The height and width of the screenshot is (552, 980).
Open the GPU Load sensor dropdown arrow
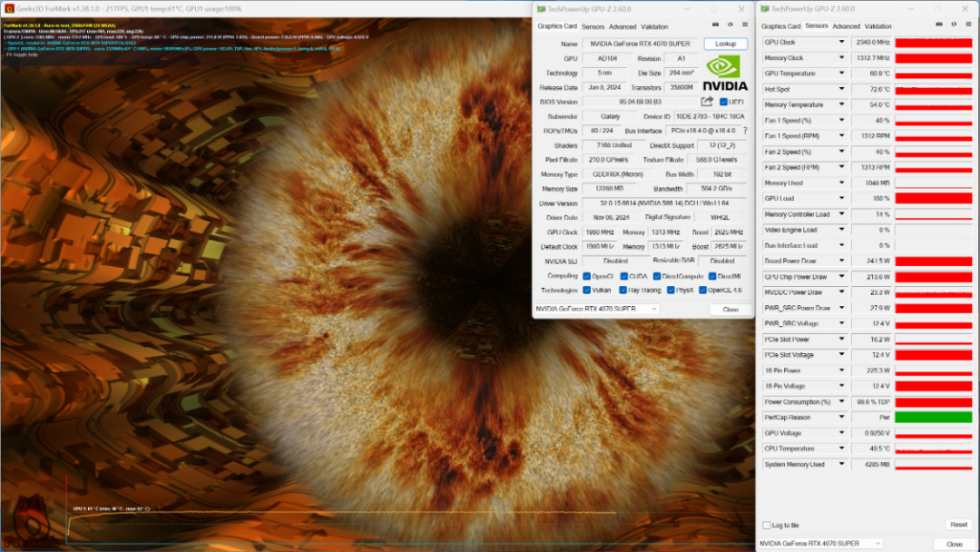click(x=841, y=198)
